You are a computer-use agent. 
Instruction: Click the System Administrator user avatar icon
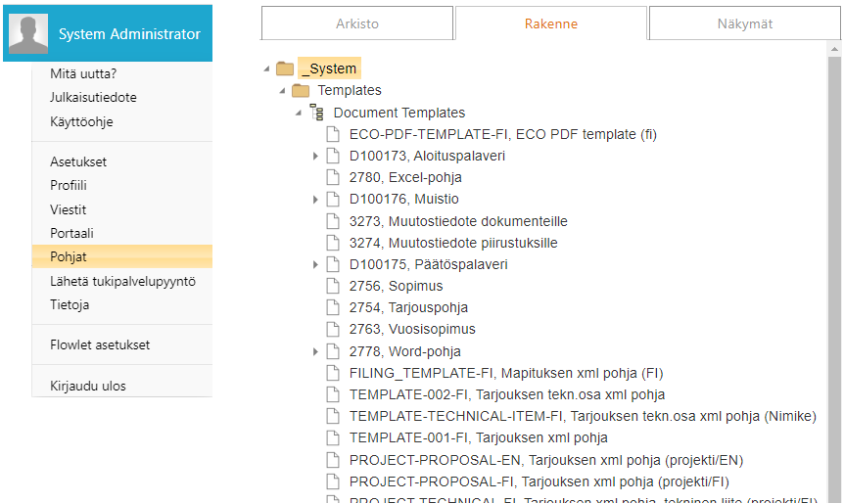click(28, 34)
